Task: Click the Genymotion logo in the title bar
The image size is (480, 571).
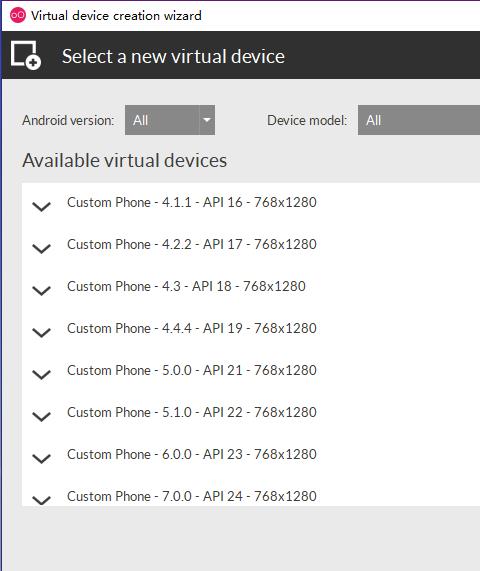Action: click(x=17, y=15)
